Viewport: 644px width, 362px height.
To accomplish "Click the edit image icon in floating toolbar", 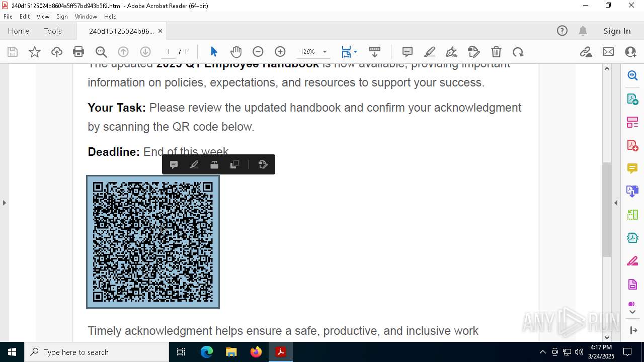I will (263, 164).
